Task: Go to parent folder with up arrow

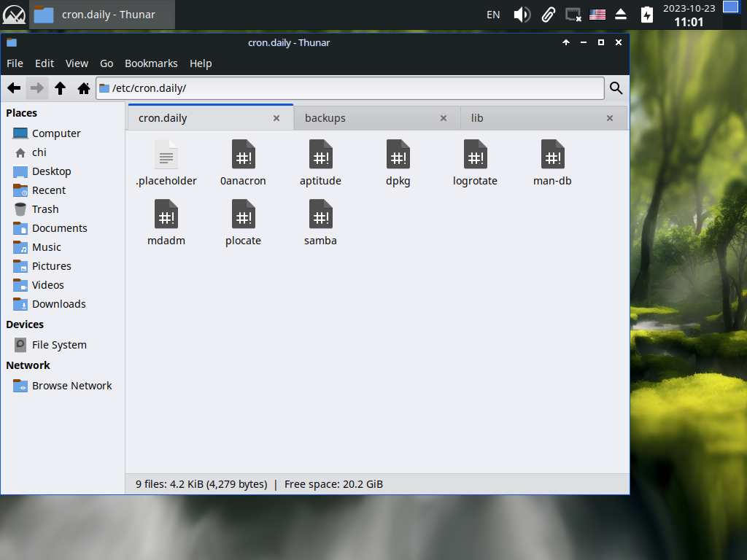Action: pyautogui.click(x=61, y=88)
